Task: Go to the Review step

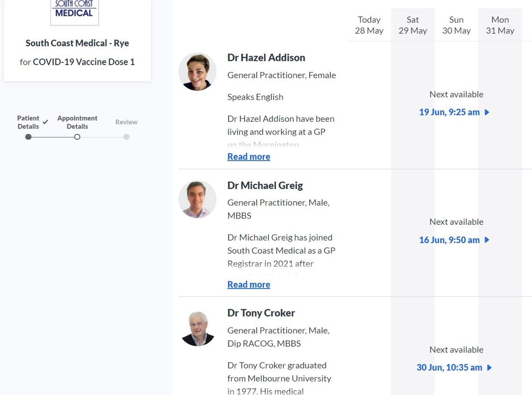Action: (126, 122)
